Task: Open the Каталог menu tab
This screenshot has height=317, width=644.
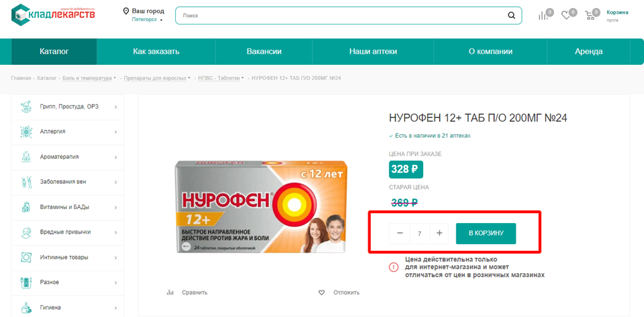Action: [54, 52]
